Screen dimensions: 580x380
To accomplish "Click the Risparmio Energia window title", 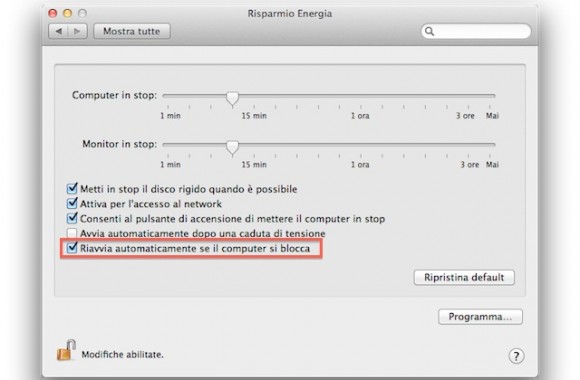I will [290, 14].
